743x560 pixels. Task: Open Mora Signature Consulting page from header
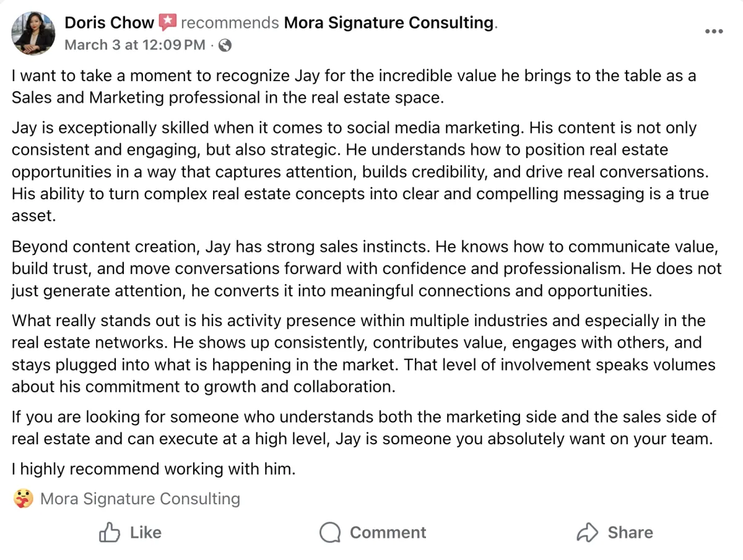(x=389, y=23)
